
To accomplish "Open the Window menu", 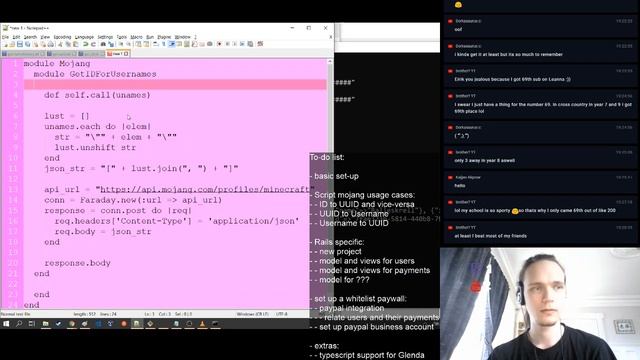I will pos(183,37).
